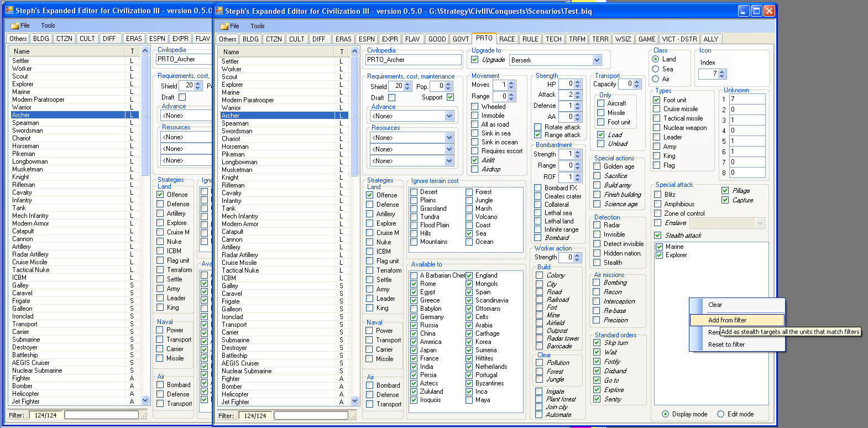The image size is (868, 428).
Task: Open the BLDG tab in back window
Action: [41, 38]
